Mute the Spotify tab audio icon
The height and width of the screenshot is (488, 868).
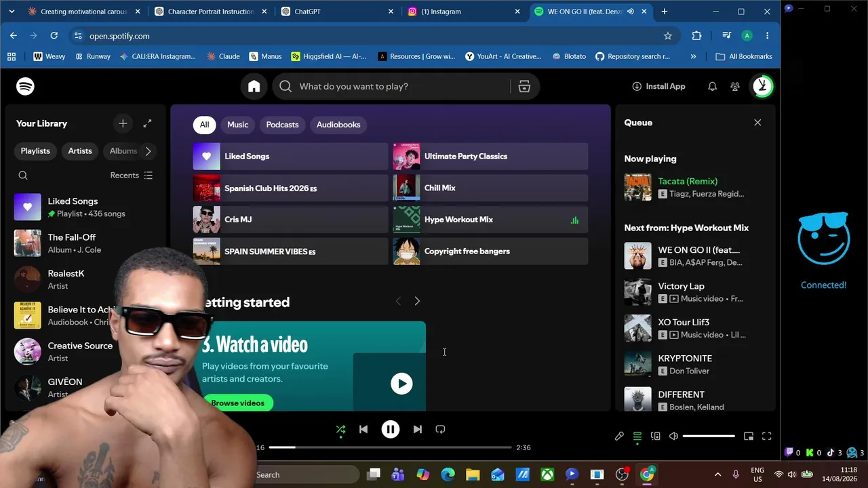[631, 12]
